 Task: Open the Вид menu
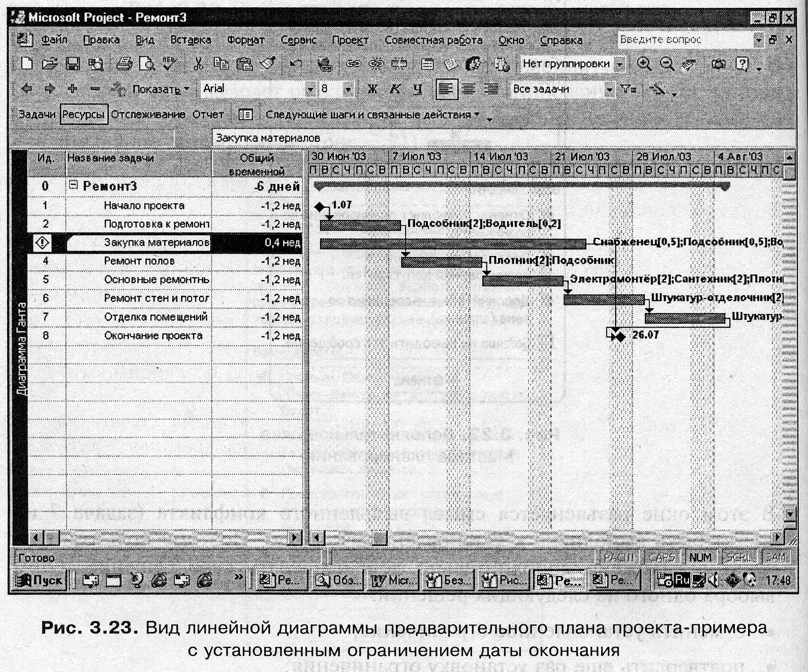145,40
